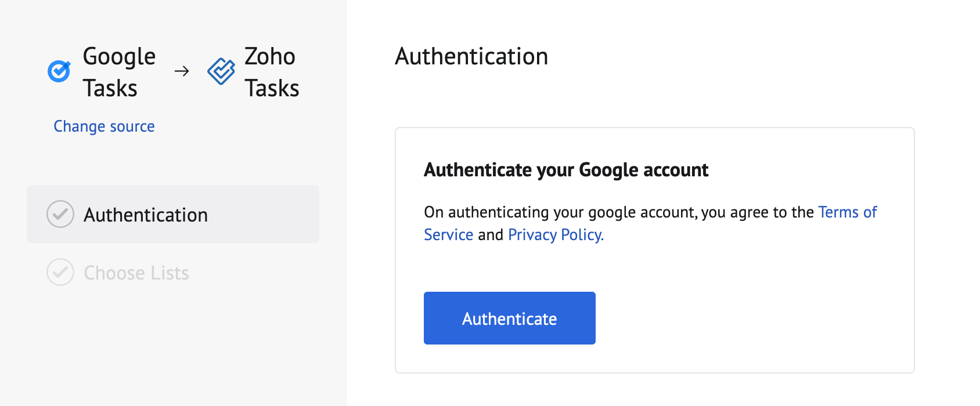The width and height of the screenshot is (980, 406).
Task: Click the checkmark icon inside the highlighted step
Action: 60,214
